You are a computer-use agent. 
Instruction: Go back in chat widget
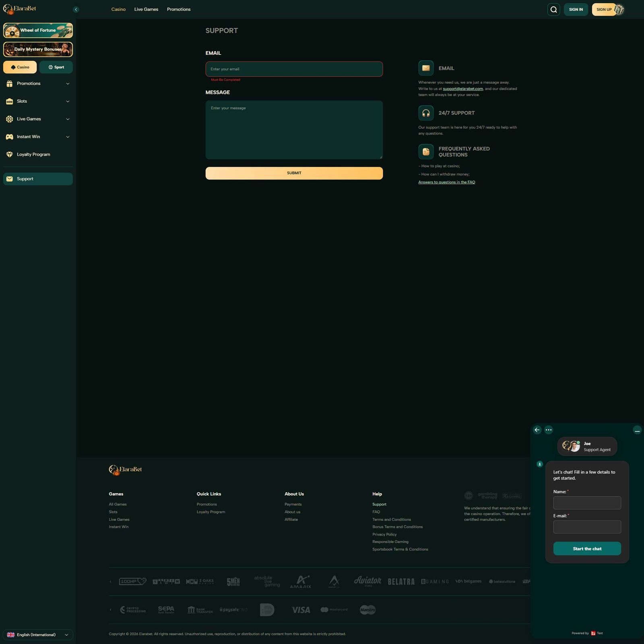(x=537, y=430)
